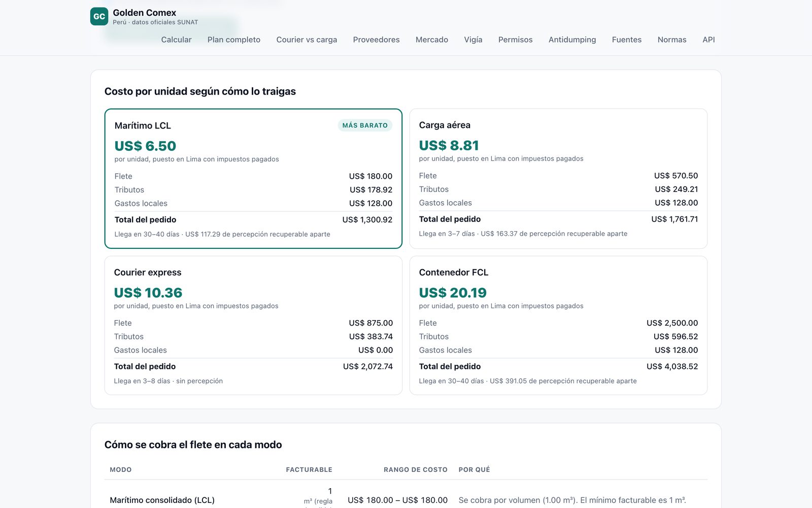
Task: Select the Carga aérea card title
Action: pos(445,125)
